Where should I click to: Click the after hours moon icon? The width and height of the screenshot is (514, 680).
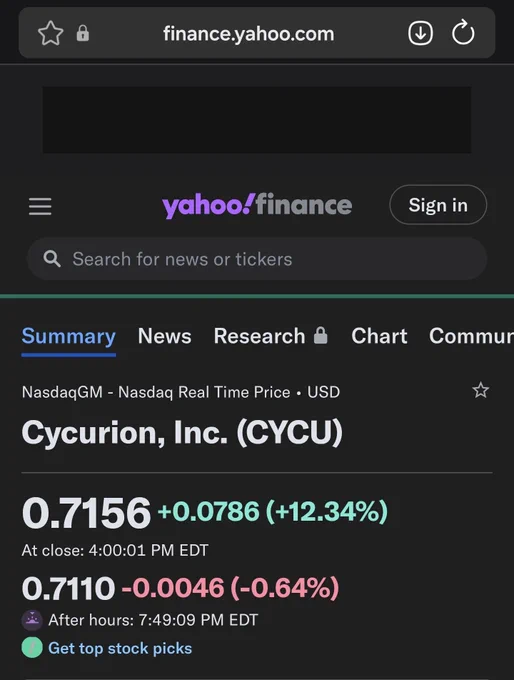point(32,620)
